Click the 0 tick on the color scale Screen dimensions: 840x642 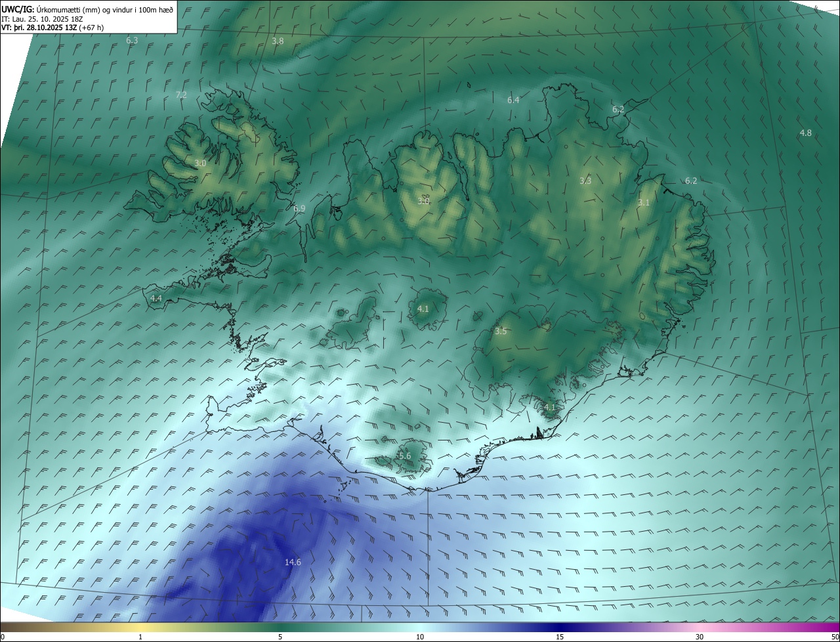(3, 637)
